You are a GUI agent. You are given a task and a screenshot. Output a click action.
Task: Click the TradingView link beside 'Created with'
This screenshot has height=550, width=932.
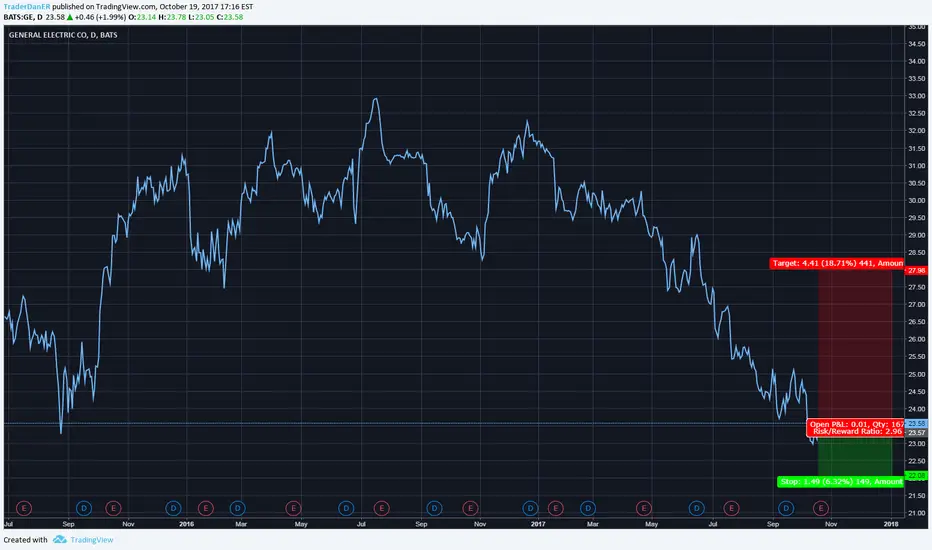tap(92, 540)
